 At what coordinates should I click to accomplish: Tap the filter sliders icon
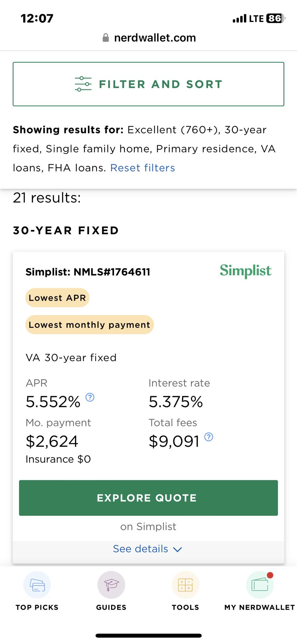coord(83,84)
